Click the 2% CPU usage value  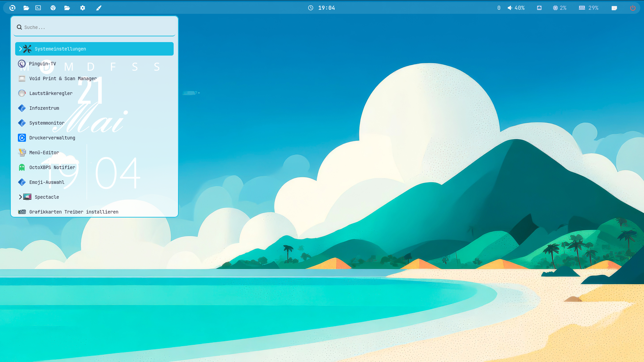click(563, 8)
